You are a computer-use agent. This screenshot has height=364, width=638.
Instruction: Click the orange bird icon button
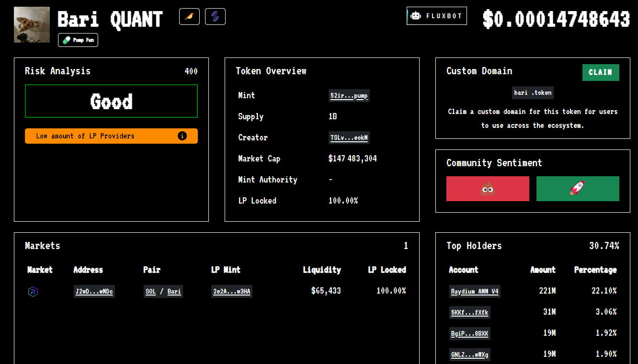click(x=189, y=17)
